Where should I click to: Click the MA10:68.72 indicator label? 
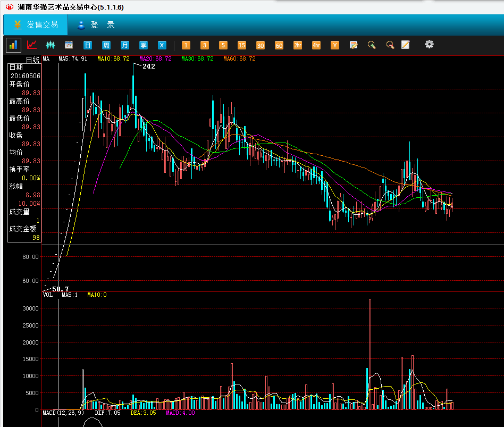pyautogui.click(x=113, y=58)
